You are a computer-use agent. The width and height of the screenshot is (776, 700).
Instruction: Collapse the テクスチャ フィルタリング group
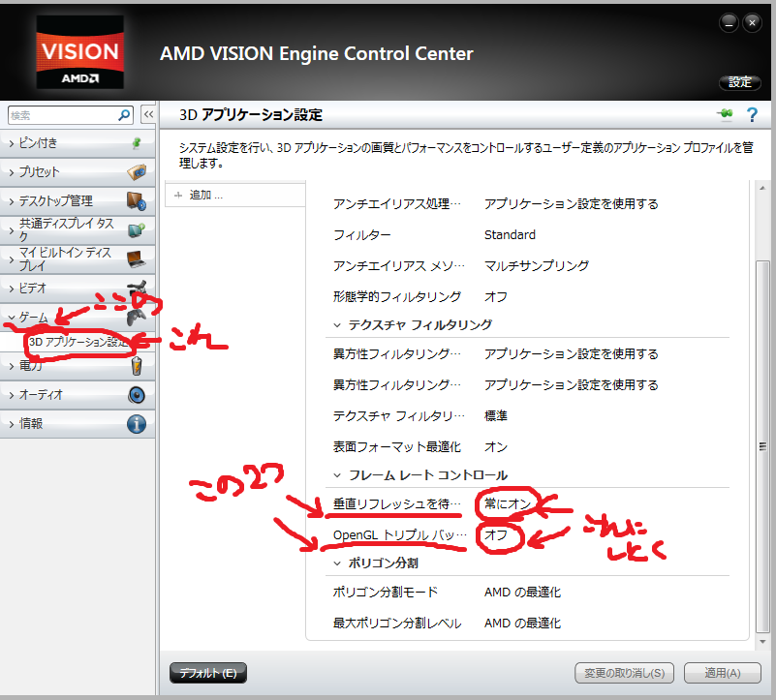[337, 325]
